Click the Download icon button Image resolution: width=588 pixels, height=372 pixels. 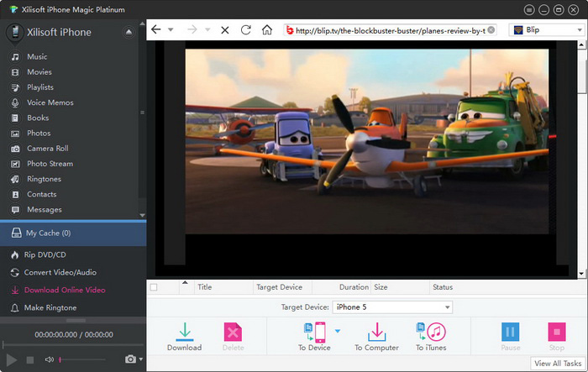pyautogui.click(x=184, y=334)
